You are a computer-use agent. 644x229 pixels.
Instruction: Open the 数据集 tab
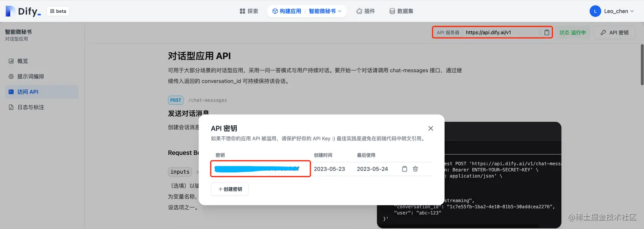[x=401, y=11]
